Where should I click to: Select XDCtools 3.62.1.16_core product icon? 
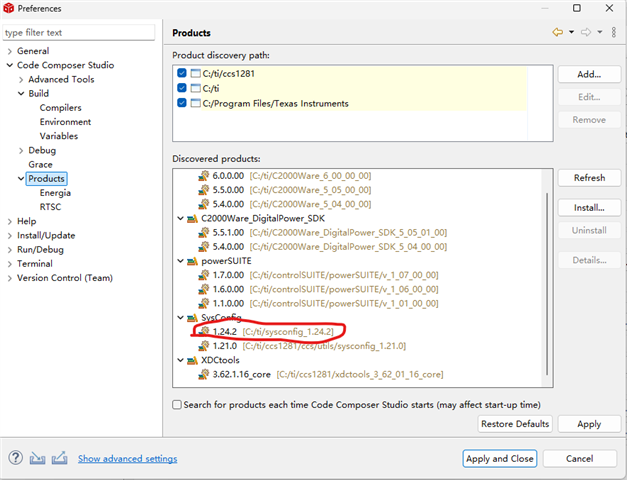pyautogui.click(x=204, y=374)
